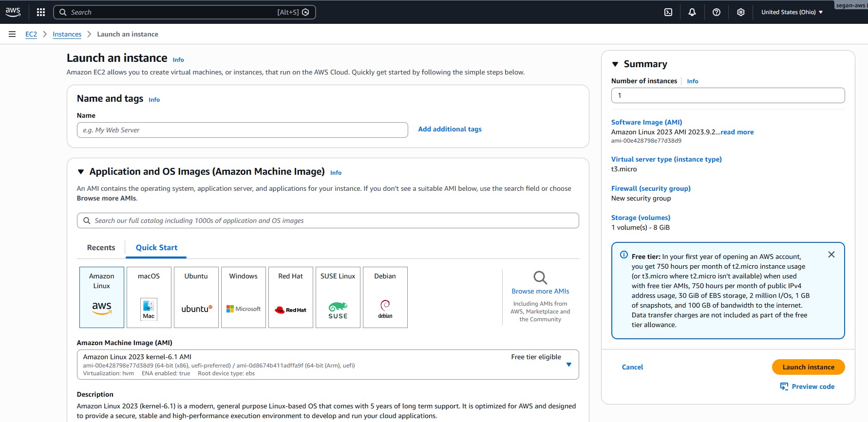Click Browse more AMIs link

pyautogui.click(x=540, y=291)
